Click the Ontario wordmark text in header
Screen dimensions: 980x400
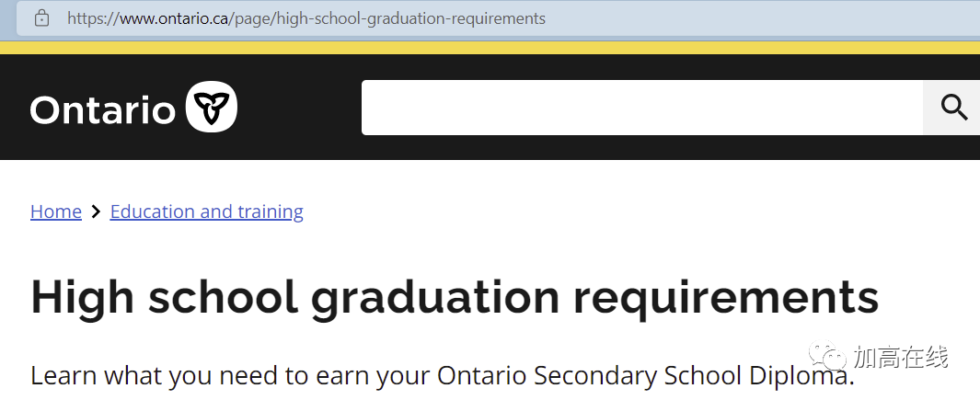click(103, 109)
